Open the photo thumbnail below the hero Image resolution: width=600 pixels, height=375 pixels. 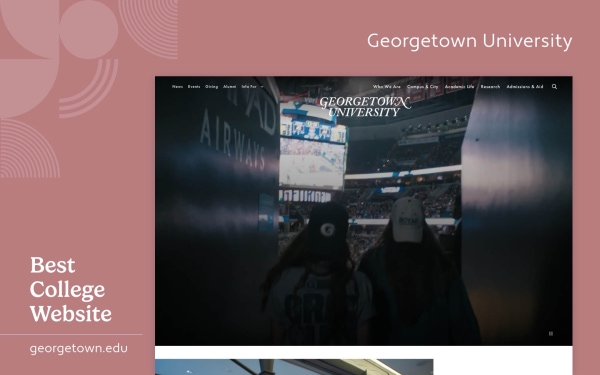point(294,367)
